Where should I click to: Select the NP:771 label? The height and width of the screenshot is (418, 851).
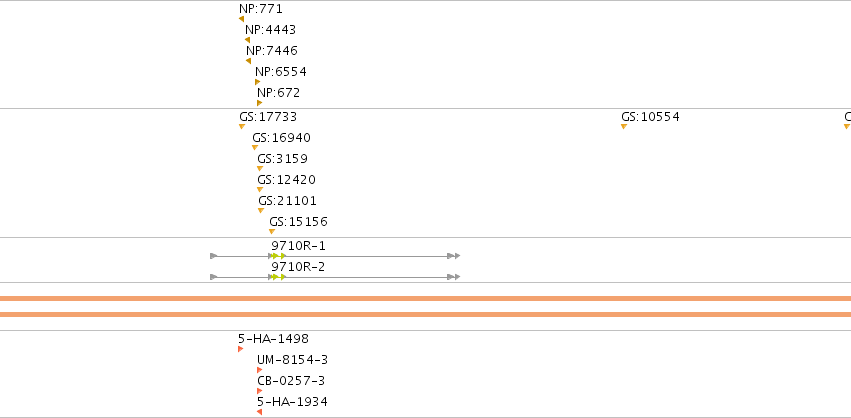(x=261, y=9)
